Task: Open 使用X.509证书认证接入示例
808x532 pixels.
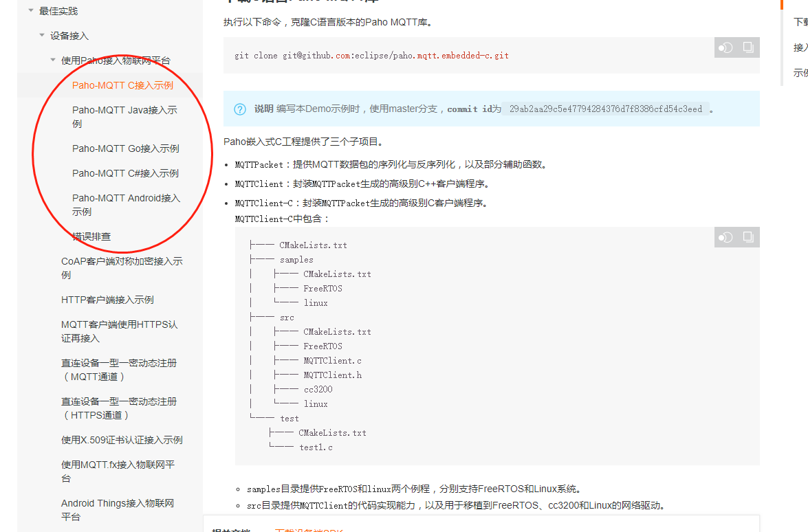Action: (x=122, y=441)
